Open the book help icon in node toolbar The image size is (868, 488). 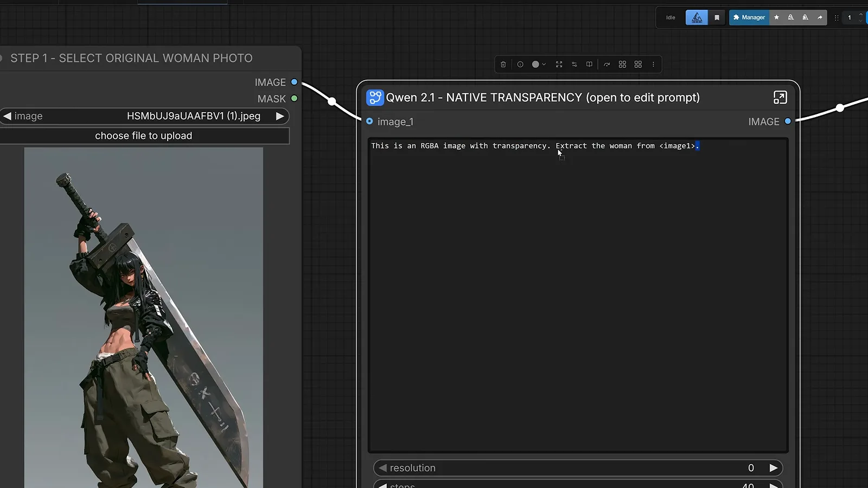(x=589, y=65)
